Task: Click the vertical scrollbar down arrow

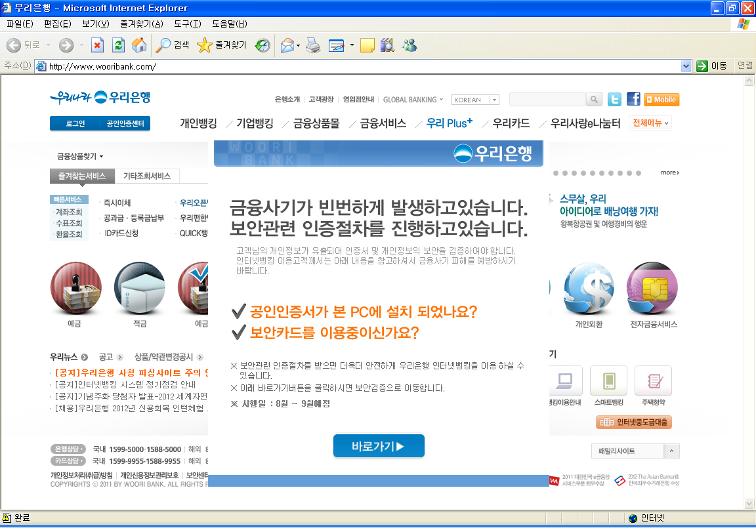Action: (x=749, y=504)
